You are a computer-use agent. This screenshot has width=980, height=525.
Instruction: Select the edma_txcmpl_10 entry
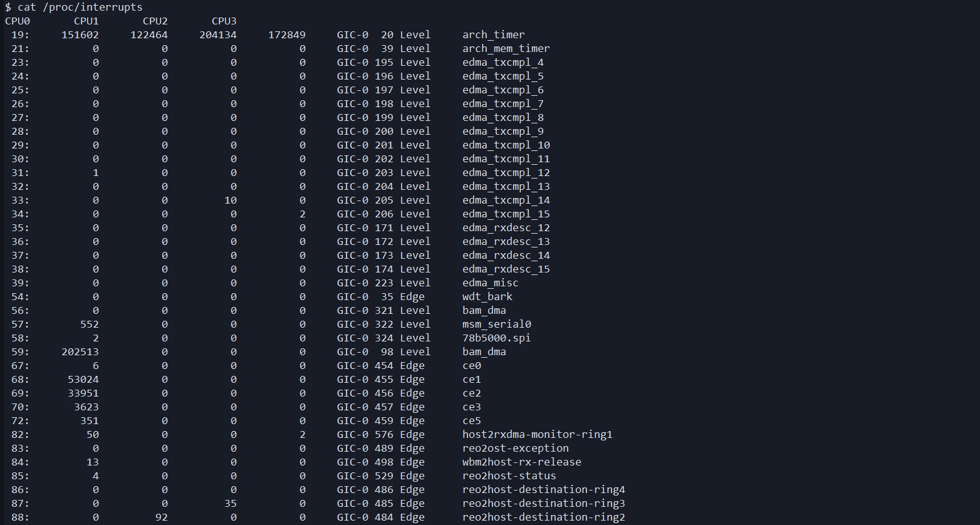coord(506,145)
